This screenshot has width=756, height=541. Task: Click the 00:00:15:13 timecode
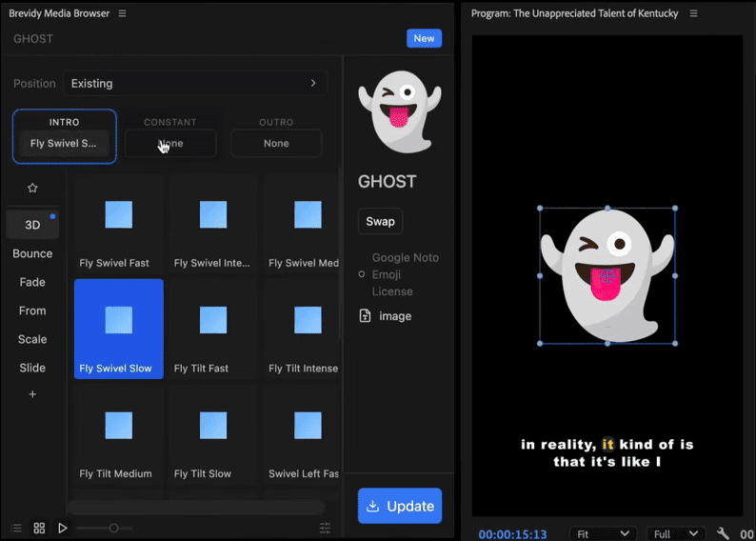(x=512, y=534)
